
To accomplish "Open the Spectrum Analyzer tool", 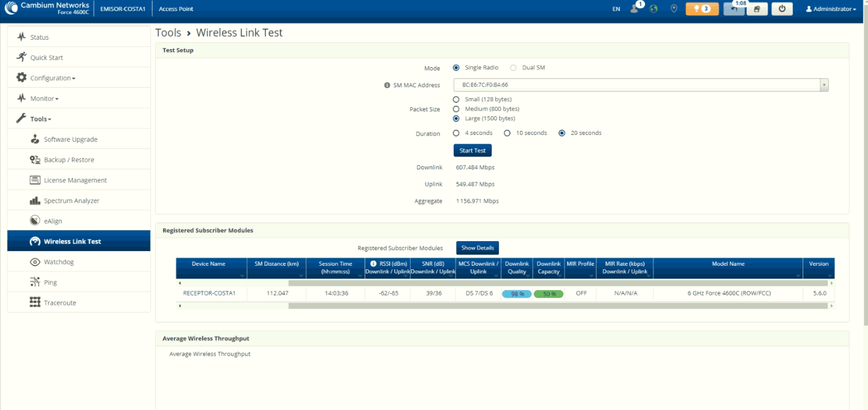I will pos(79,200).
